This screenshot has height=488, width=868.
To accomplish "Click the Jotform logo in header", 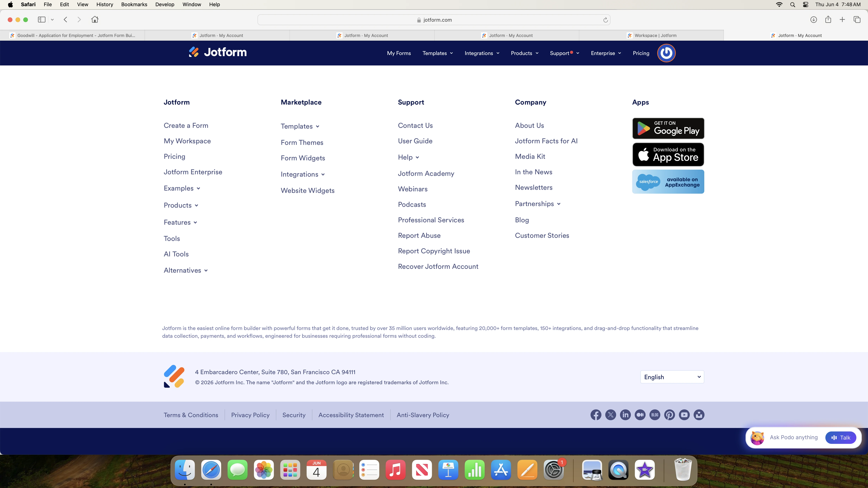I will pos(218,52).
